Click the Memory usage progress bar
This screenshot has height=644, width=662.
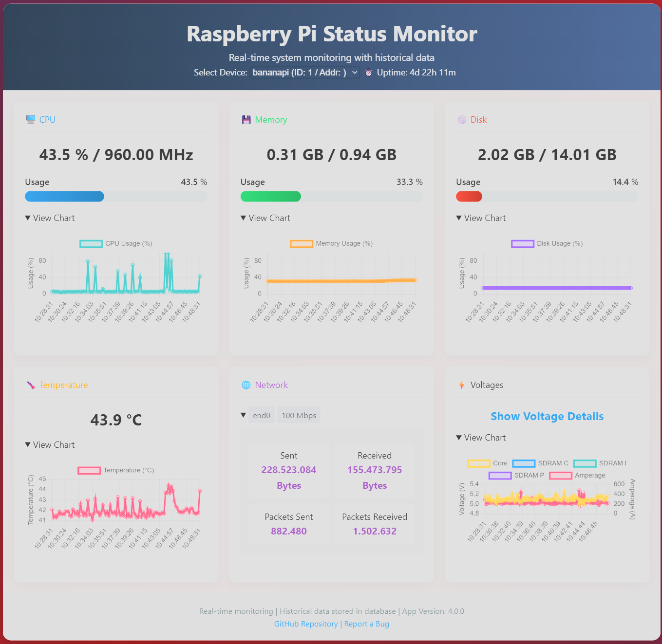pyautogui.click(x=331, y=196)
